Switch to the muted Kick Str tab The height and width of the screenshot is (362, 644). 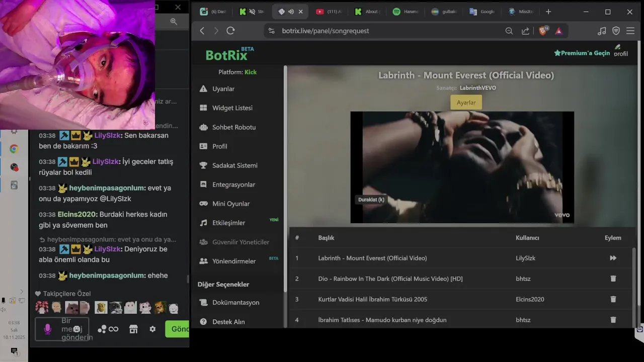click(x=252, y=12)
